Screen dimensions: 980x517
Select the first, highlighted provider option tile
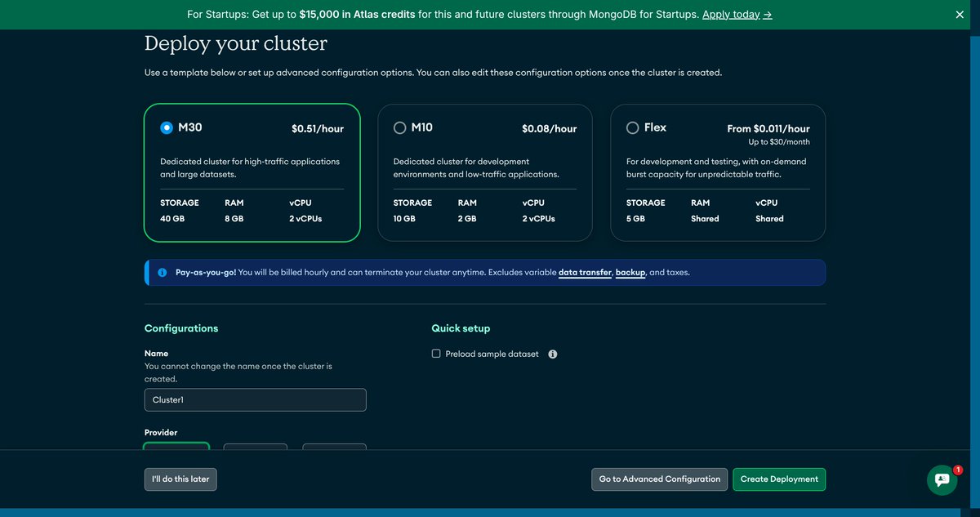[176, 446]
